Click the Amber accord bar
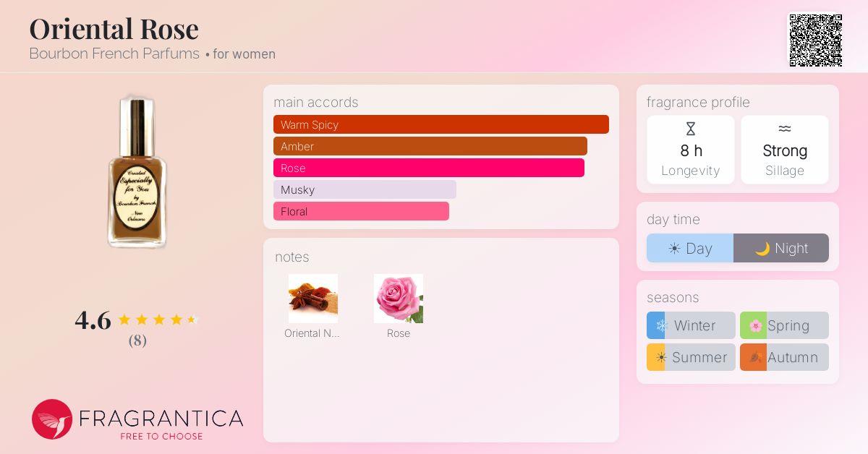 430,146
